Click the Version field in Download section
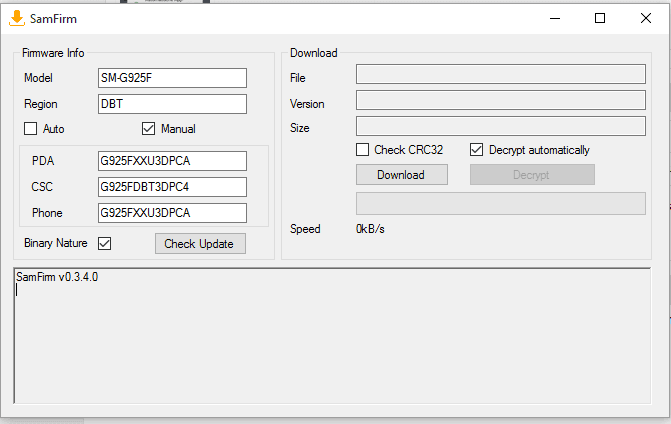The width and height of the screenshot is (671, 424). click(x=501, y=100)
